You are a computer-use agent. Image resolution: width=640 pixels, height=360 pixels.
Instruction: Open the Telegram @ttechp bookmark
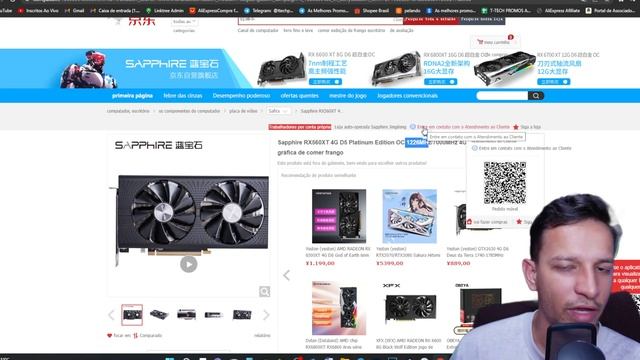[269, 11]
